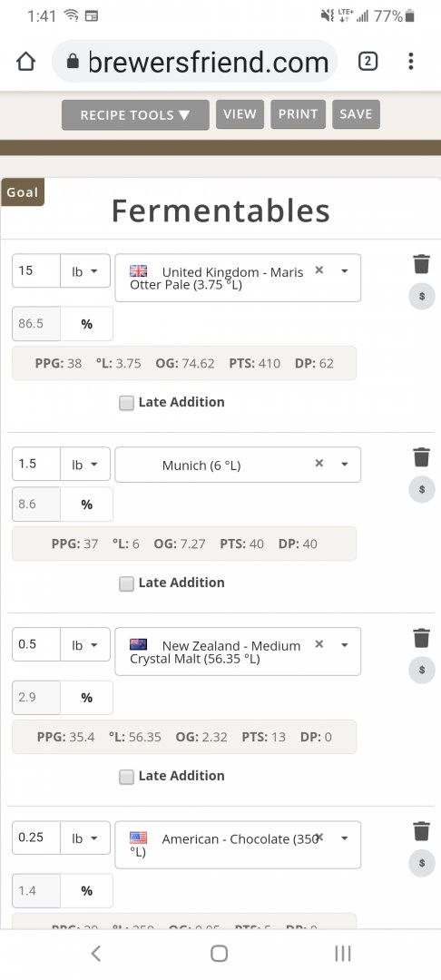441x980 pixels.
Task: Expand the Maris Otter Pale grain selector
Action: point(344,271)
